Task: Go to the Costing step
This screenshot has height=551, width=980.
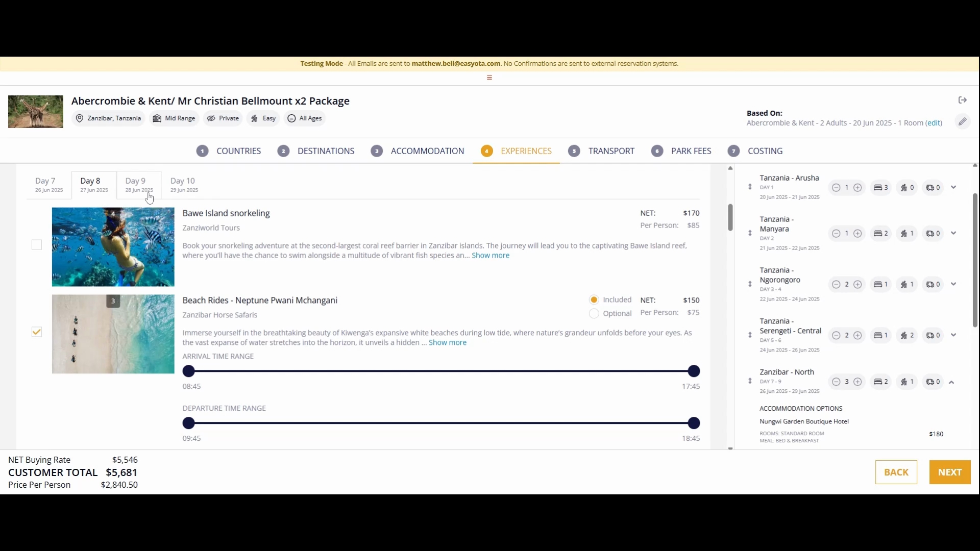Action: point(755,151)
